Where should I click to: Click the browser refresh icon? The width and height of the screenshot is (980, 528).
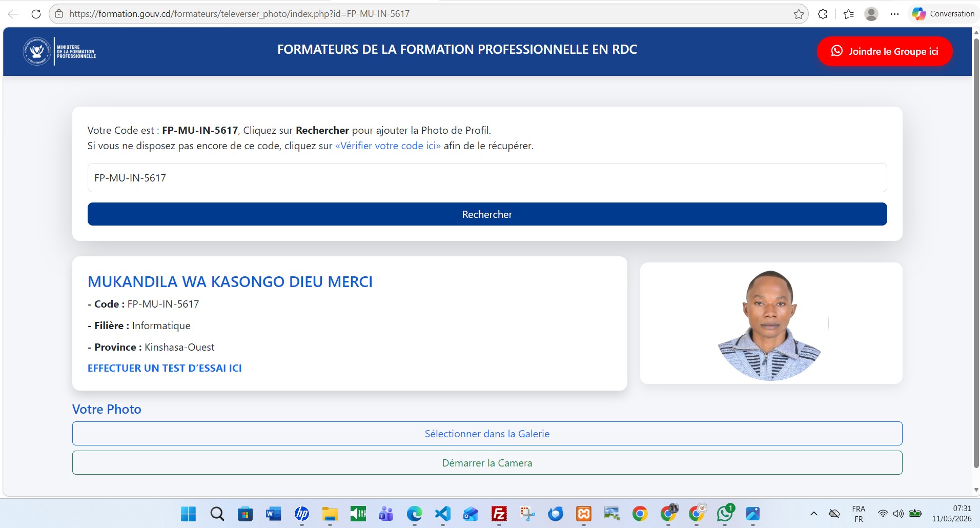point(36,14)
